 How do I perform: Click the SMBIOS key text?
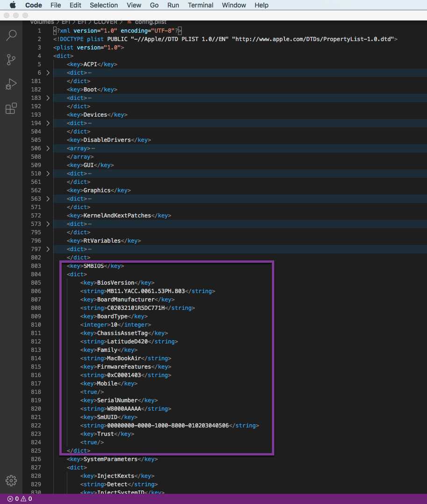[93, 266]
